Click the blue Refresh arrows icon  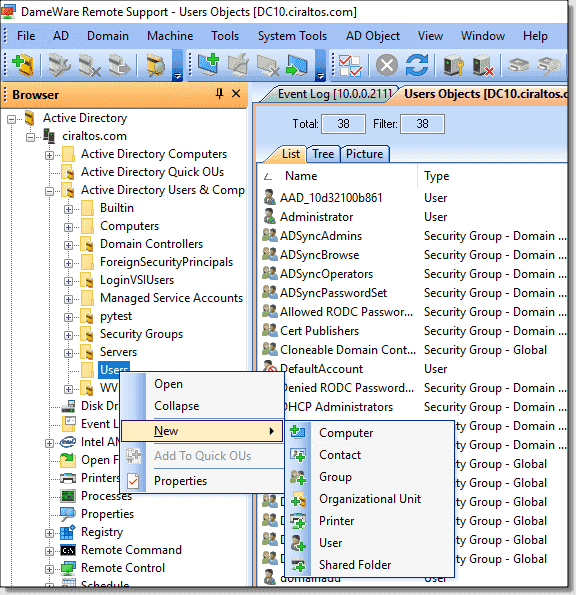click(417, 65)
